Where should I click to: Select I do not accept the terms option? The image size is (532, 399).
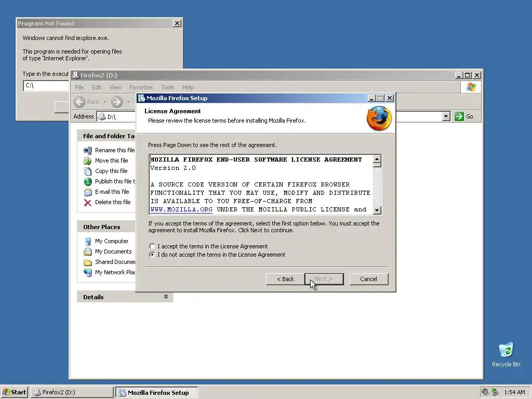152,255
